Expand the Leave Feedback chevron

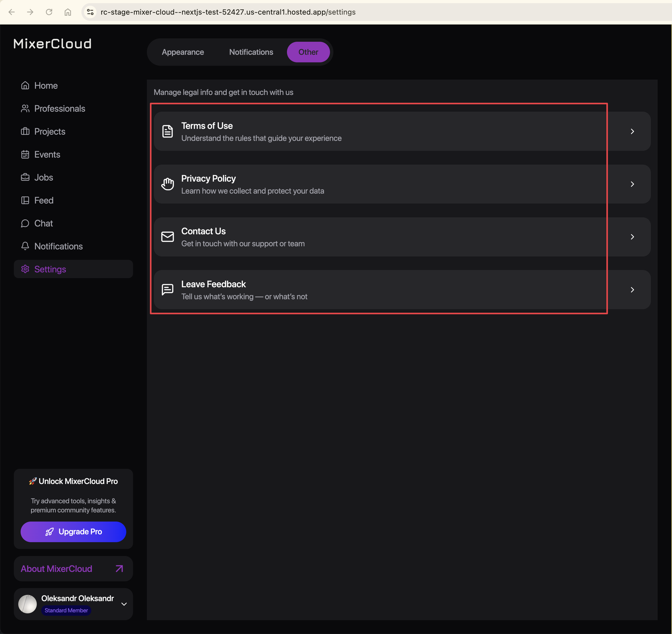[632, 290]
